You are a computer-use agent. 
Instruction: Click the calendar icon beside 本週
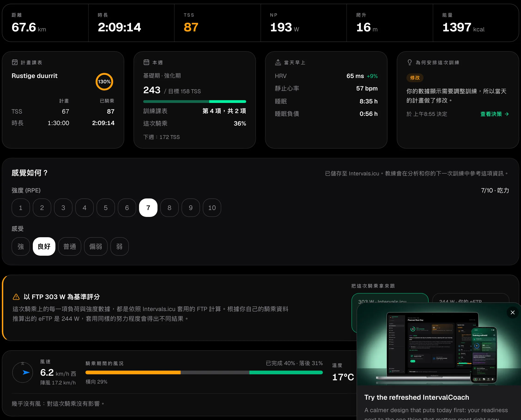(x=146, y=62)
